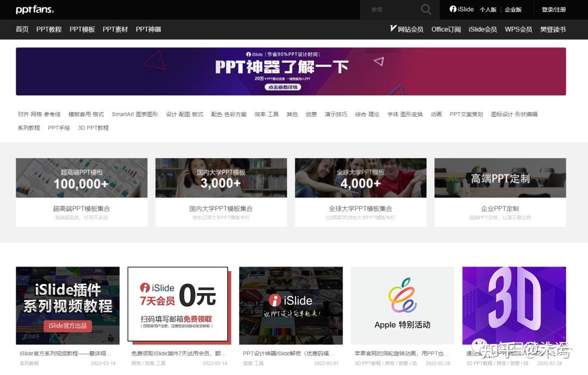The height and width of the screenshot is (375, 588).
Task: Open iSlide会员 link
Action: 482,29
